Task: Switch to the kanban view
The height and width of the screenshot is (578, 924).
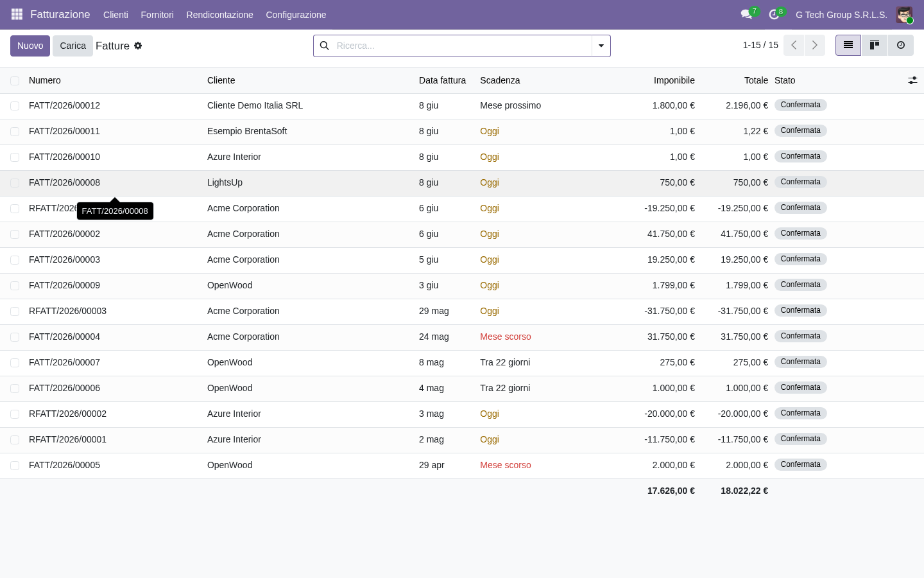Action: tap(875, 46)
